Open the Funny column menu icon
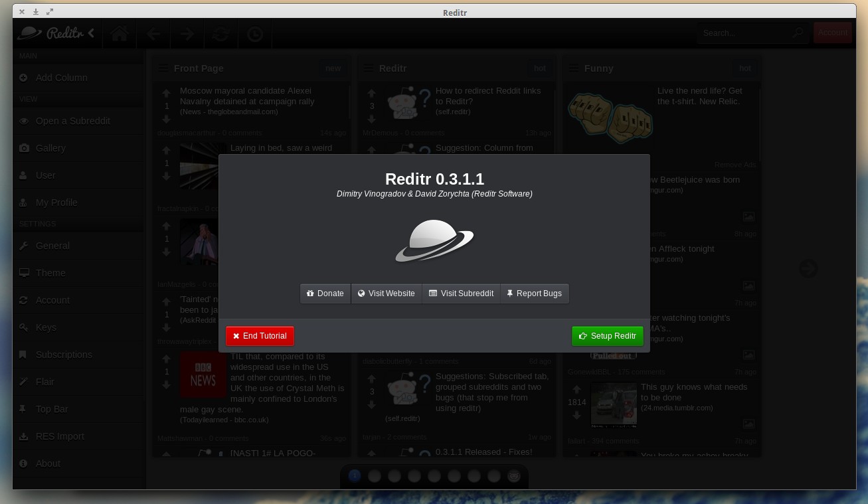868x504 pixels. [x=574, y=68]
